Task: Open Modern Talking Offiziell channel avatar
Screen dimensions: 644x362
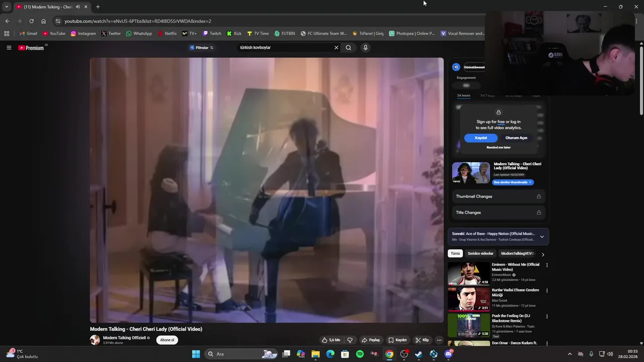Action: (95, 340)
